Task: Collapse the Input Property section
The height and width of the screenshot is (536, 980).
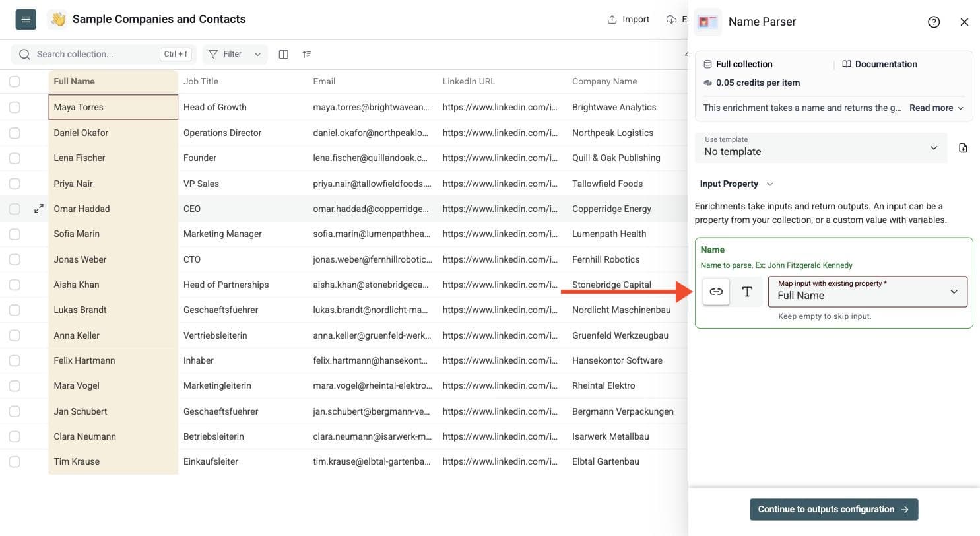Action: 736,184
